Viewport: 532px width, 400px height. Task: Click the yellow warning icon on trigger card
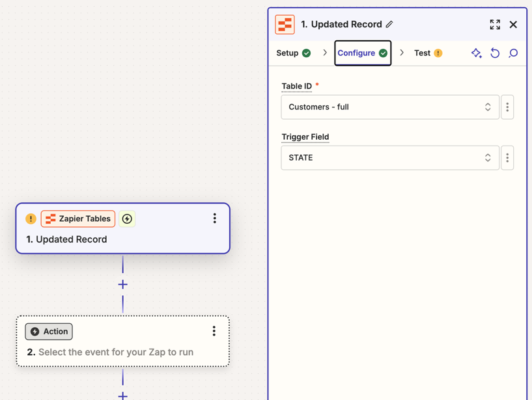click(31, 219)
